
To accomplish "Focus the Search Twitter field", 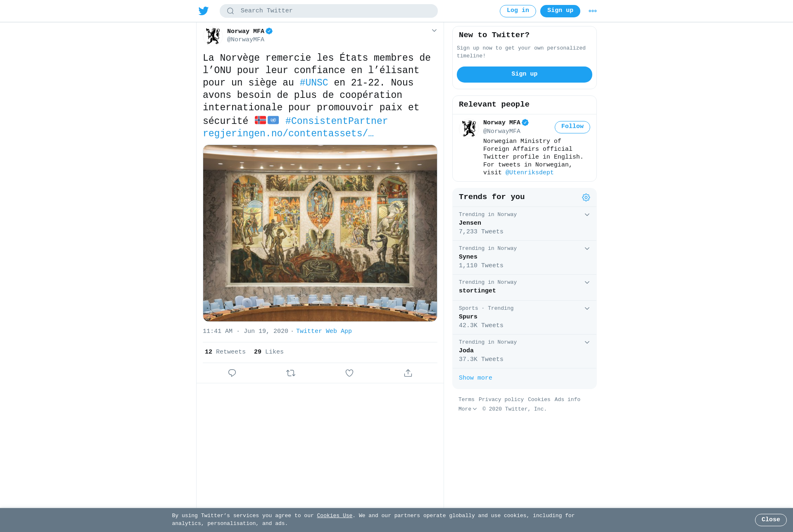I will coord(329,11).
